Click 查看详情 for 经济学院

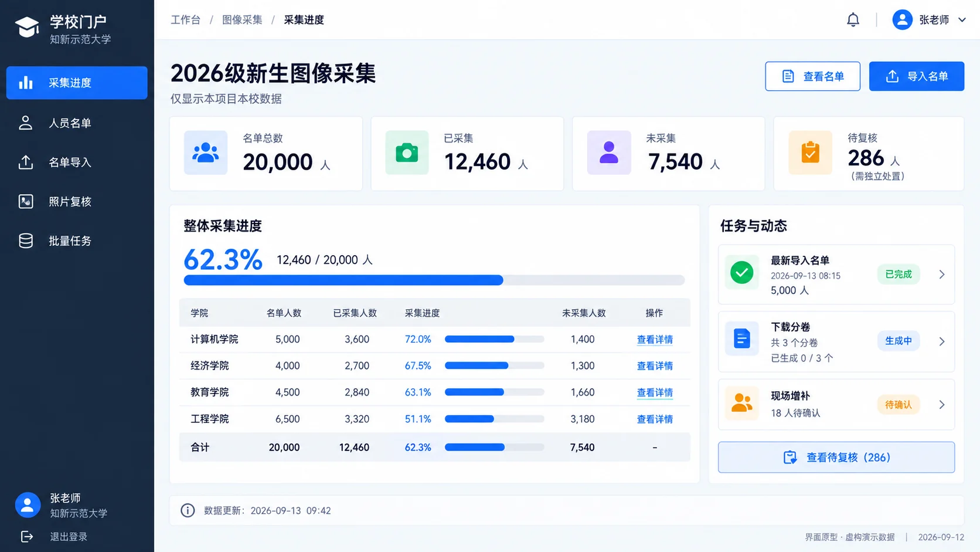point(655,366)
